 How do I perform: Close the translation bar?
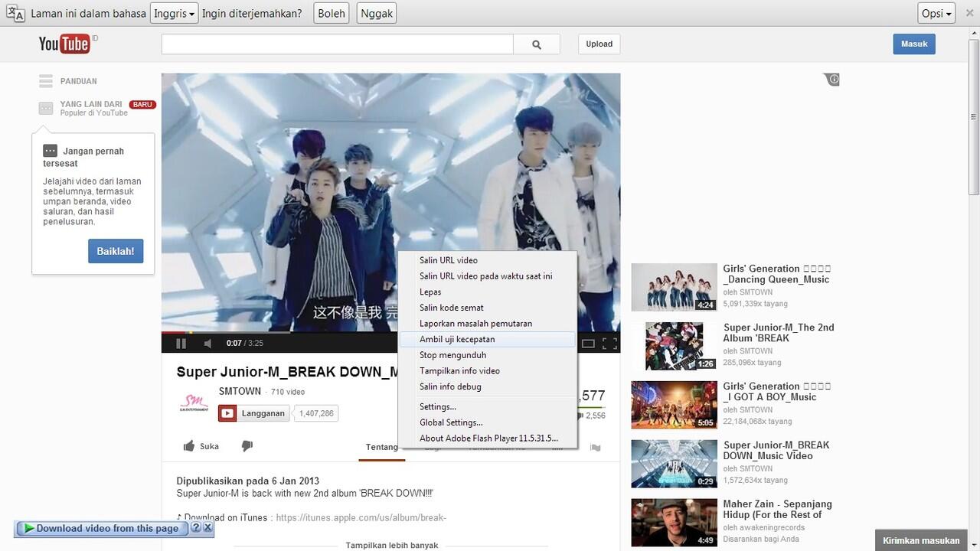pyautogui.click(x=969, y=13)
